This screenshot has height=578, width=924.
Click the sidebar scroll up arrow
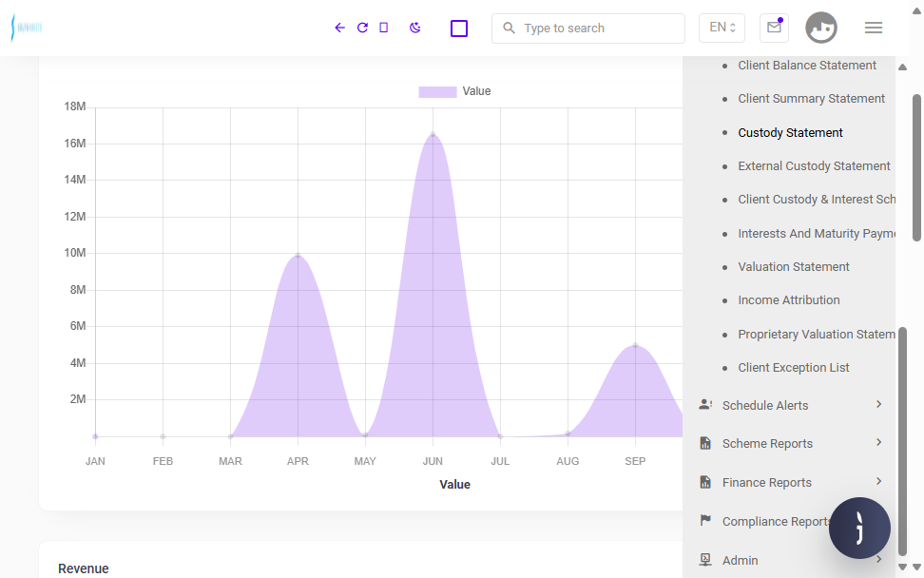[902, 67]
